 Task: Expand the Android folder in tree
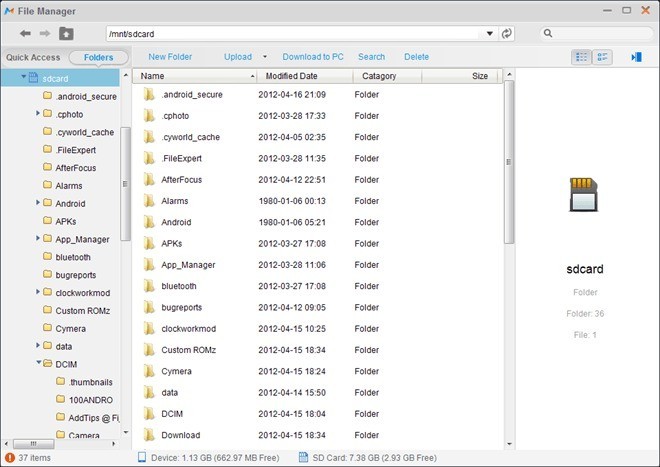[37, 202]
